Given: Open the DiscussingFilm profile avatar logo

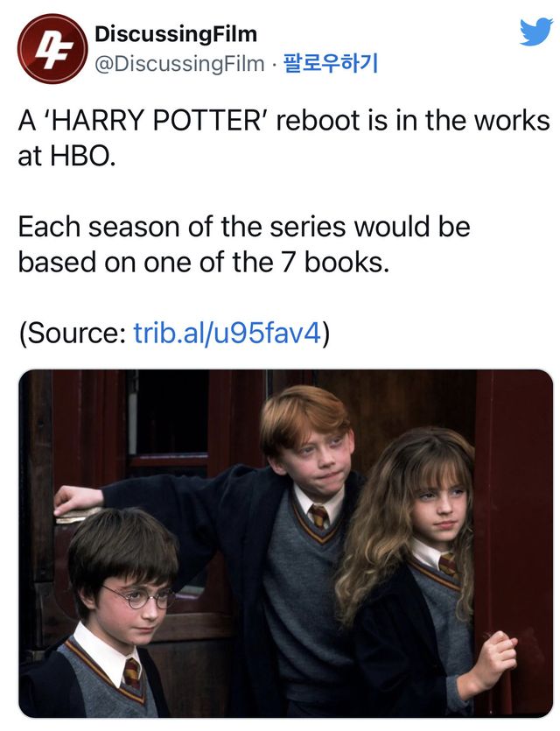Looking at the screenshot, I should tap(52, 49).
